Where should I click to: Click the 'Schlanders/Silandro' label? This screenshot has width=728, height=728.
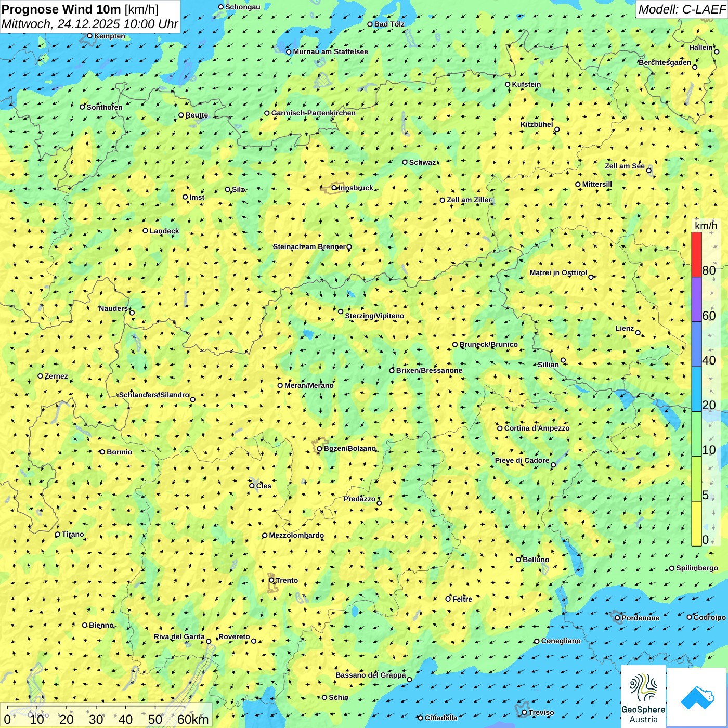(154, 395)
